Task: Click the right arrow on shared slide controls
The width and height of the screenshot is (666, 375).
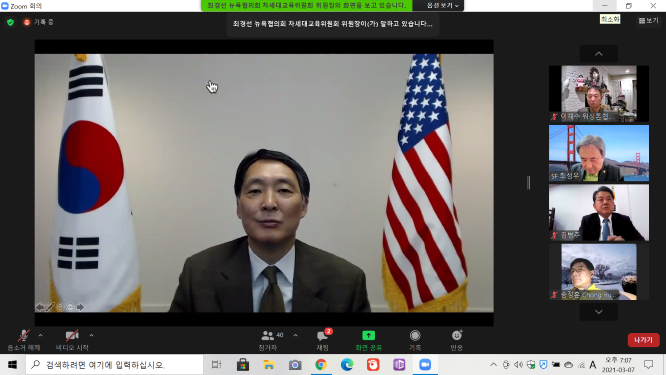Action: (80, 307)
